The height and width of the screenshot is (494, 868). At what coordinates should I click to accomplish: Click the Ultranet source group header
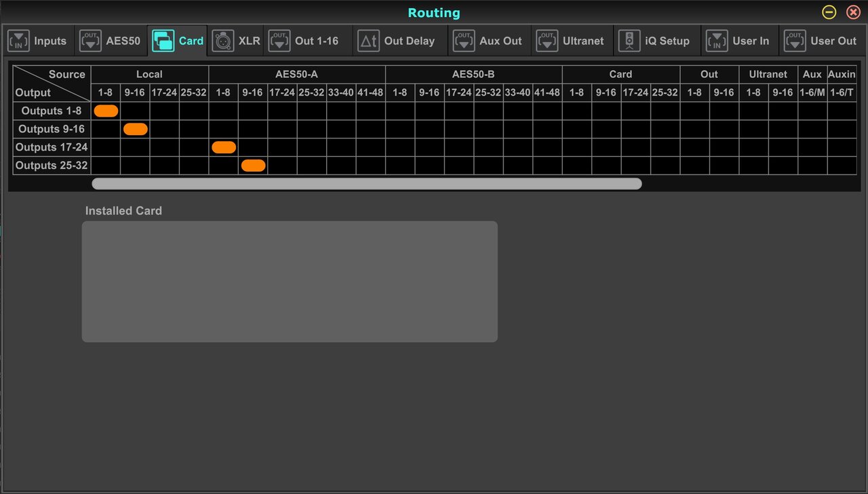(x=768, y=75)
